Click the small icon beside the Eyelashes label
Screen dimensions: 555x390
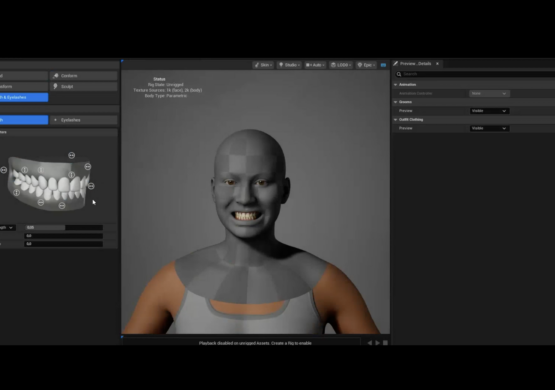55,120
